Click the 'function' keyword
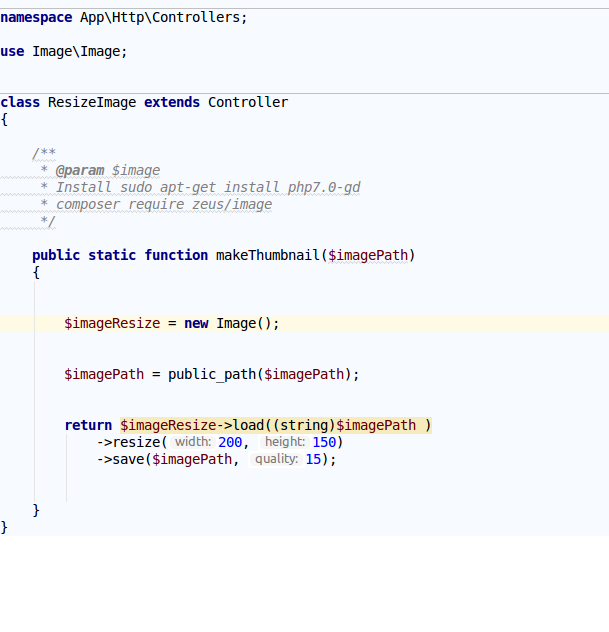Image resolution: width=609 pixels, height=632 pixels. pyautogui.click(x=176, y=255)
